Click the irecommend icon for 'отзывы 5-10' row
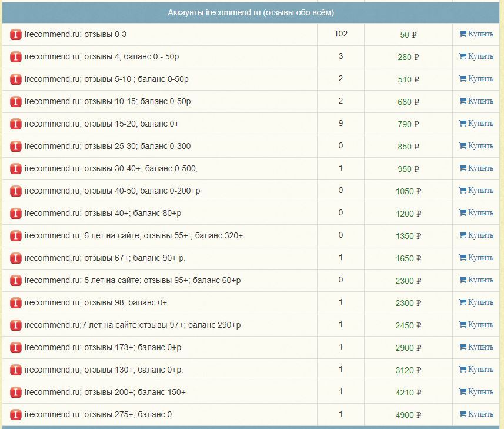504x429 pixels. point(16,79)
